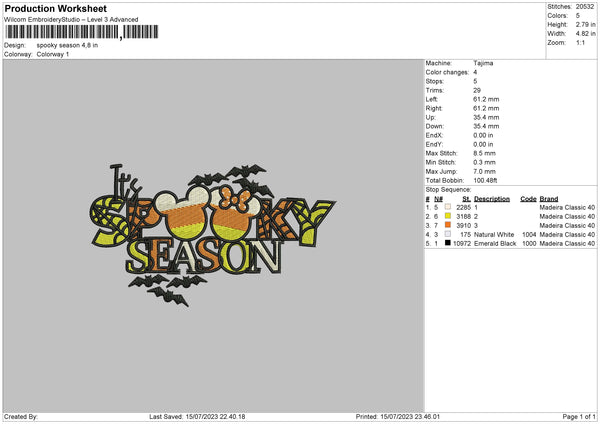
Task: Select the Width value 4.82 in
Action: pyautogui.click(x=585, y=34)
